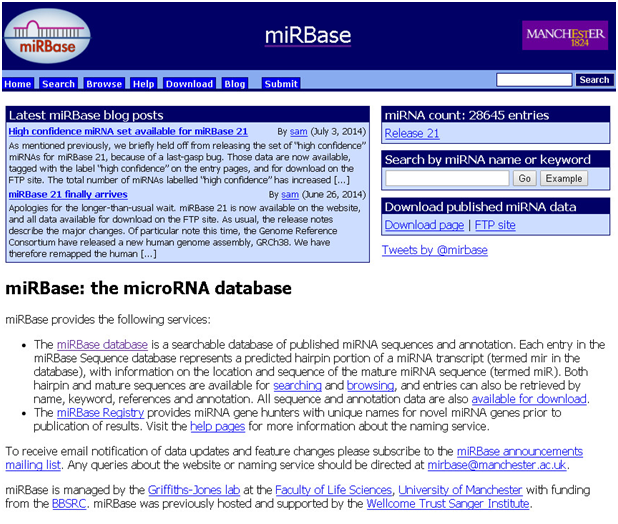Open the Browse menu item
The image size is (618, 524).
104,84
